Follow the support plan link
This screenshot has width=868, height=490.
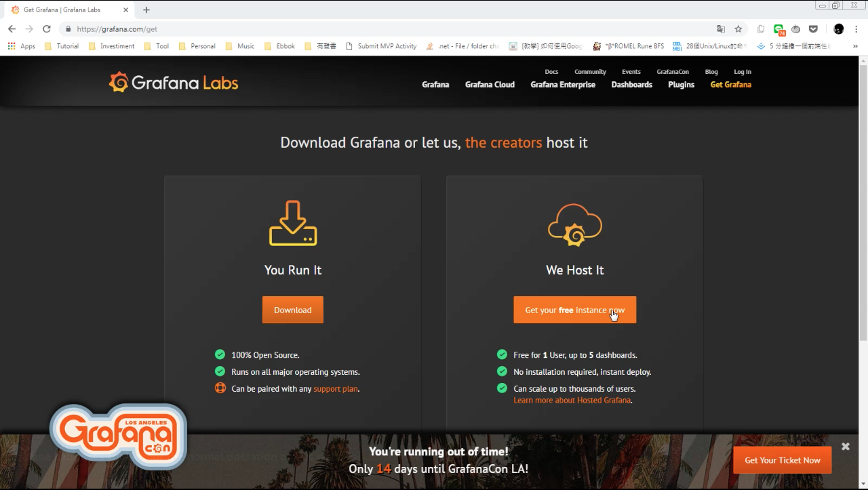coord(336,389)
